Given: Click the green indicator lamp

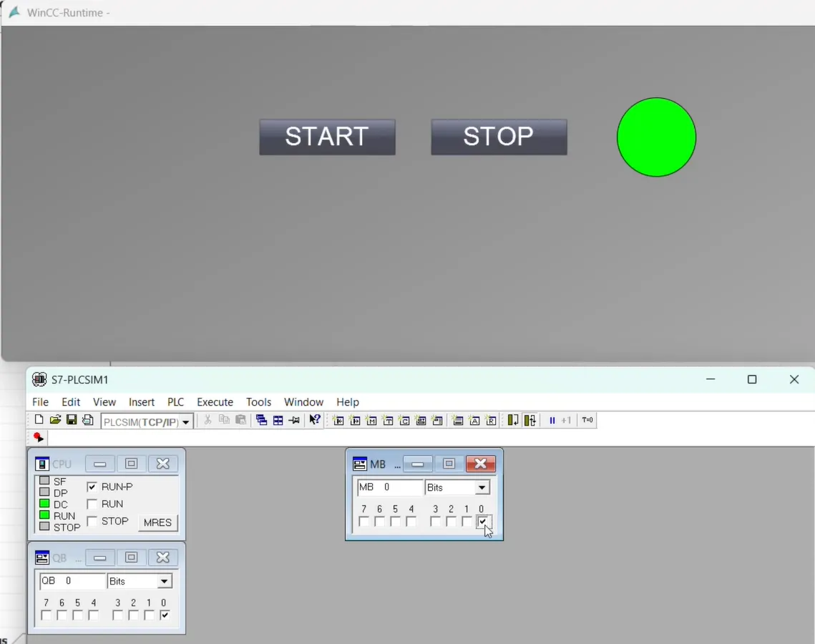Looking at the screenshot, I should [656, 137].
